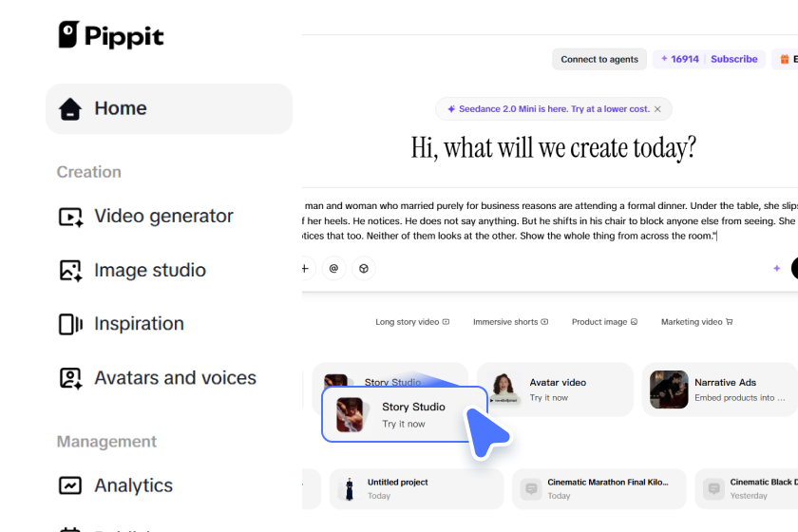
Task: Click the Home house icon
Action: click(70, 108)
